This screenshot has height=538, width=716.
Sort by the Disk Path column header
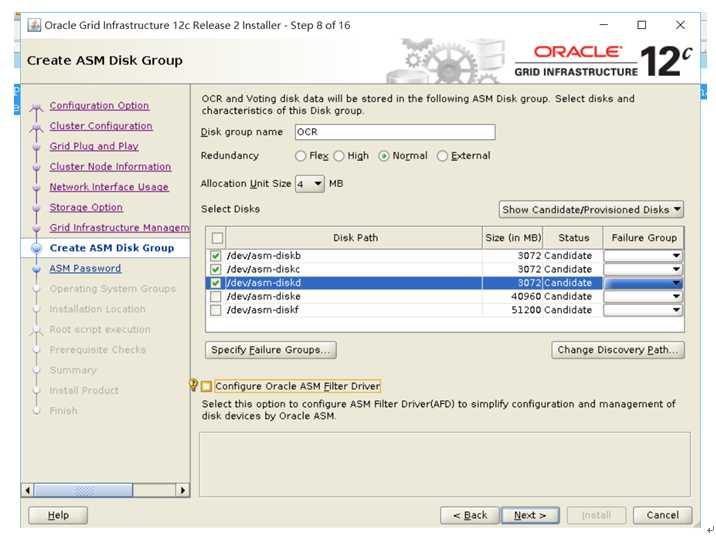tap(354, 238)
